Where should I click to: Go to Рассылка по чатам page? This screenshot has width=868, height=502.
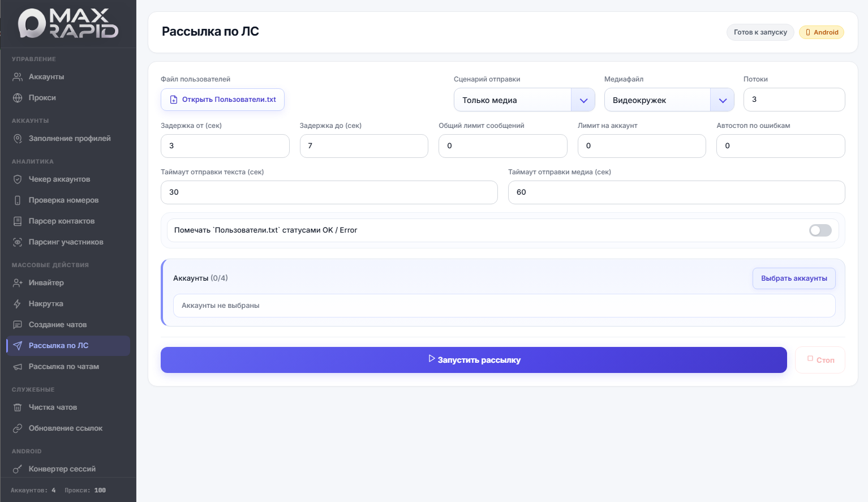coord(63,367)
